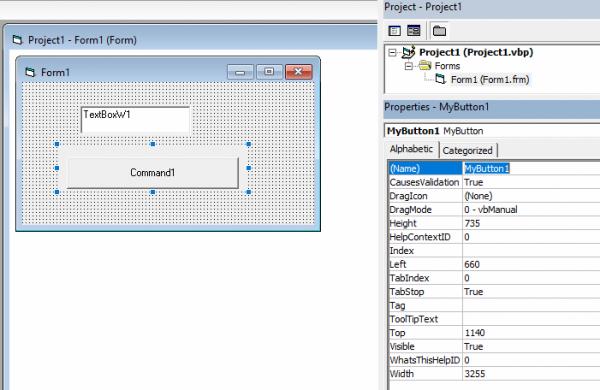Screen dimensions: 600x390
Task: Select the TabStop property row
Action: (x=494, y=292)
